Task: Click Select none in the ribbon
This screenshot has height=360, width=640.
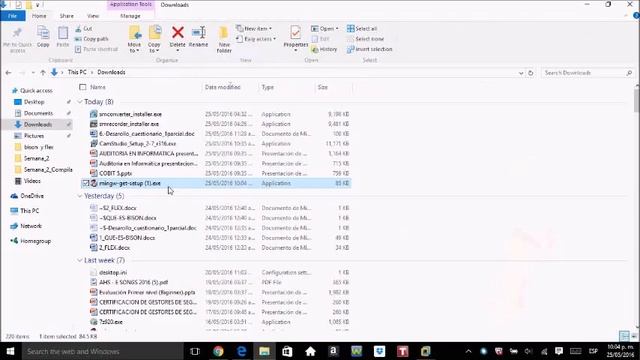Action: click(365, 39)
